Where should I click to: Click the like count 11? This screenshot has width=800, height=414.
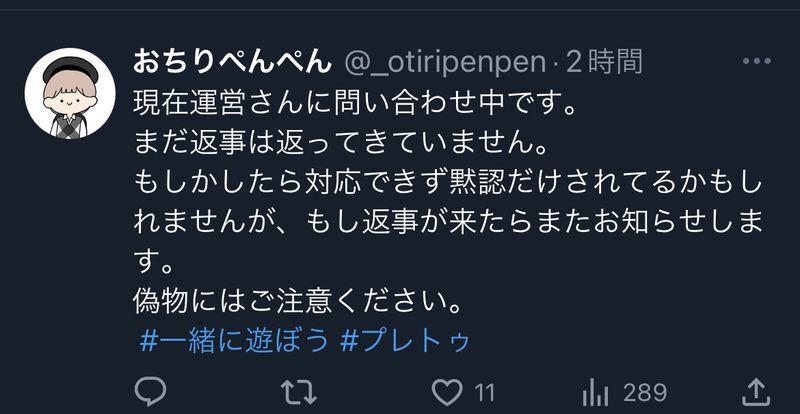tap(485, 393)
